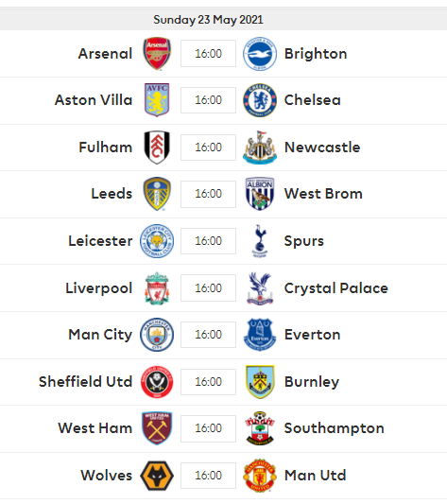Select the Leeds club badge

[x=157, y=194]
